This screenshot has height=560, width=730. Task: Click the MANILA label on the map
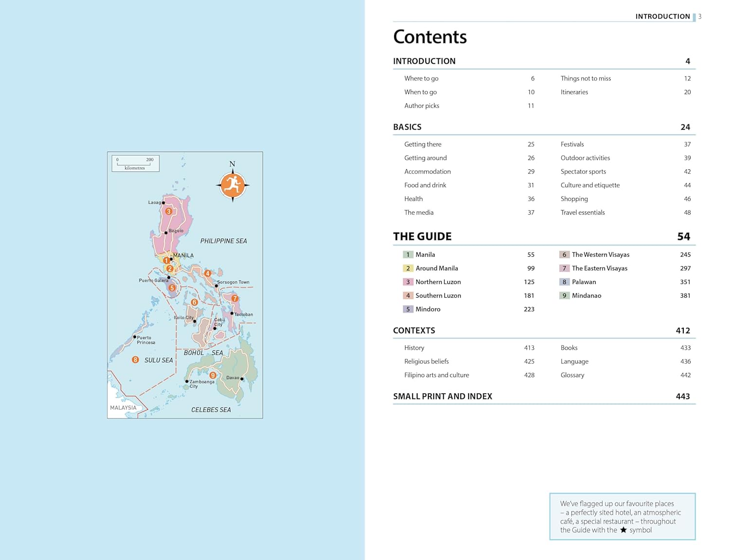pyautogui.click(x=183, y=255)
